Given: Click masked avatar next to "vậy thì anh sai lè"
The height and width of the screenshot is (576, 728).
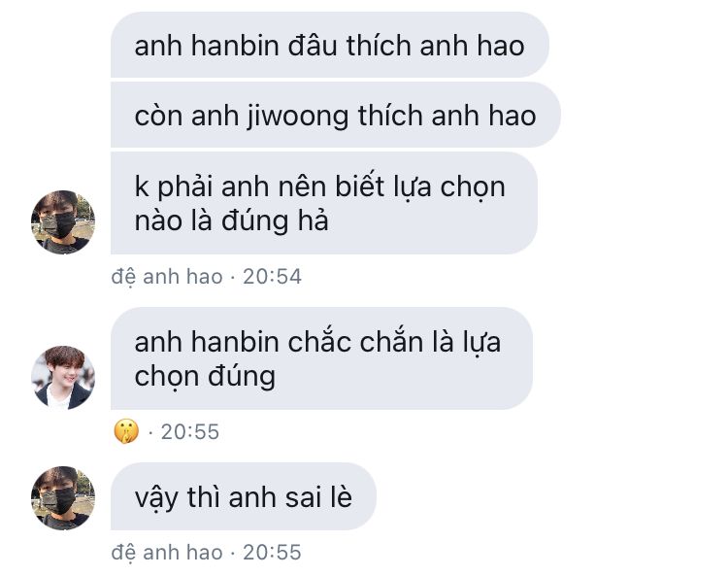Looking at the screenshot, I should click(63, 498).
